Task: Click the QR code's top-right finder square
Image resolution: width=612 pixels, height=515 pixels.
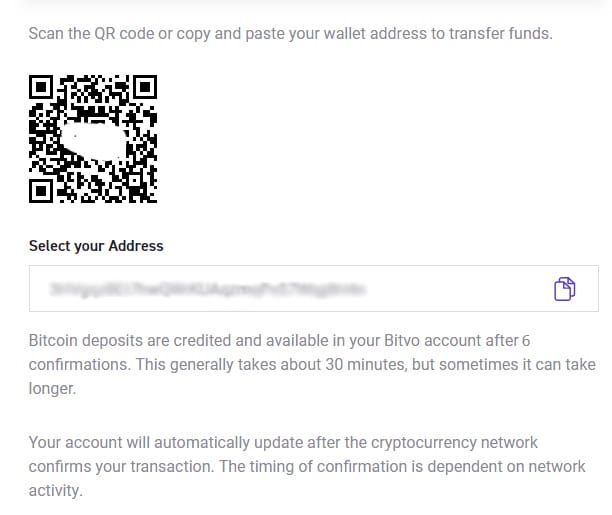Action: point(144,88)
